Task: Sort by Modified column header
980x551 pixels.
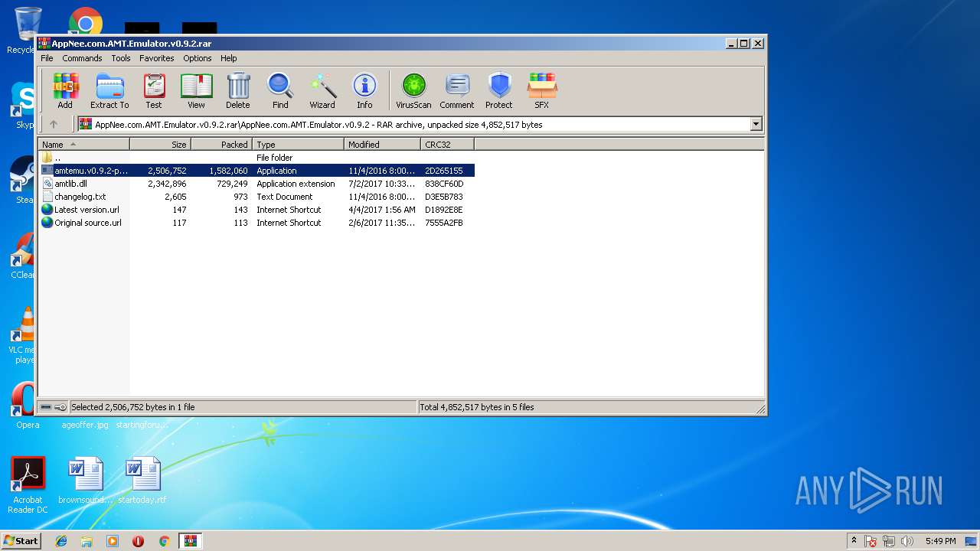Action: click(382, 144)
